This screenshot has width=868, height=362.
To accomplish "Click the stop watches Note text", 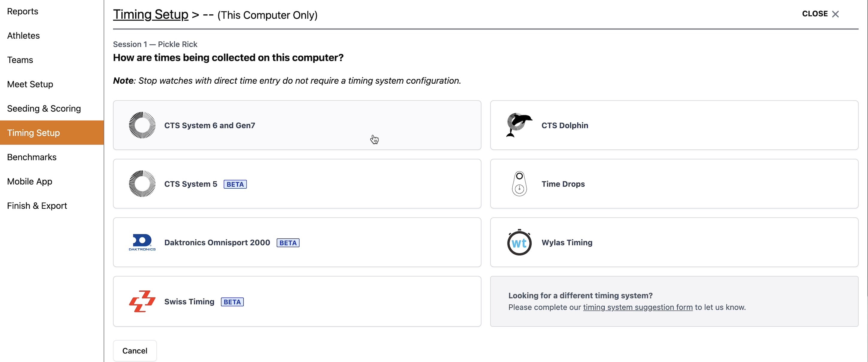I will [287, 81].
